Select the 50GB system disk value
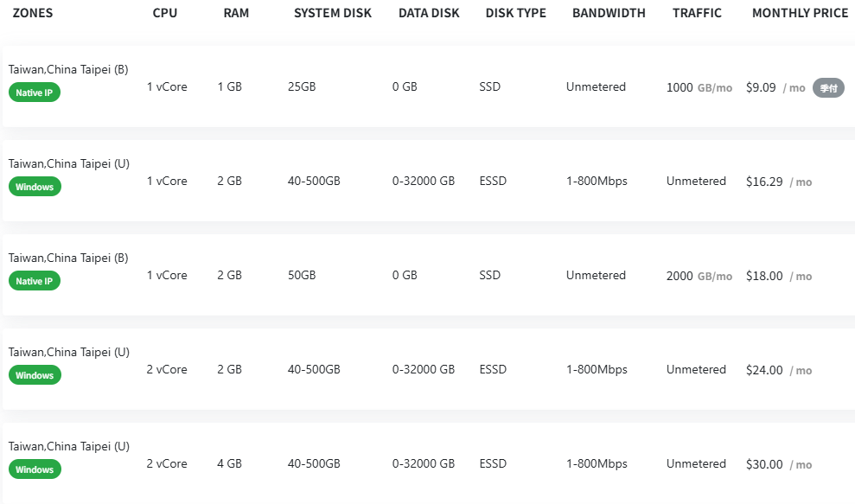 point(302,276)
